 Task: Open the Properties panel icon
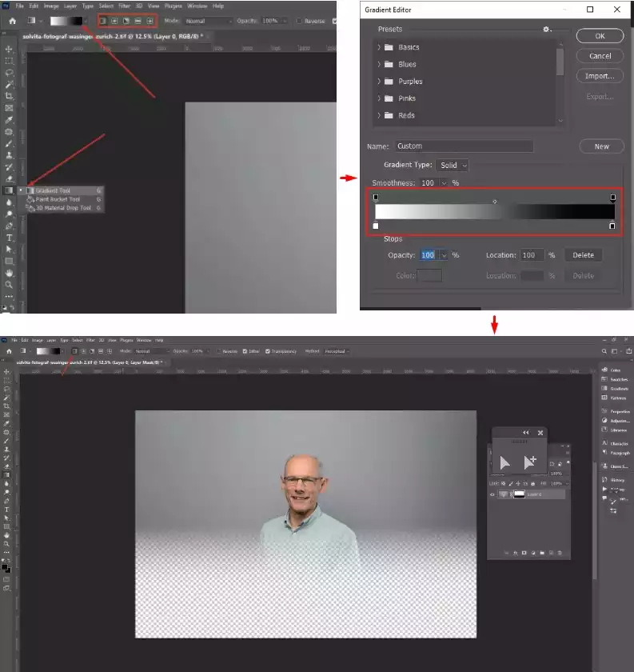coord(605,410)
